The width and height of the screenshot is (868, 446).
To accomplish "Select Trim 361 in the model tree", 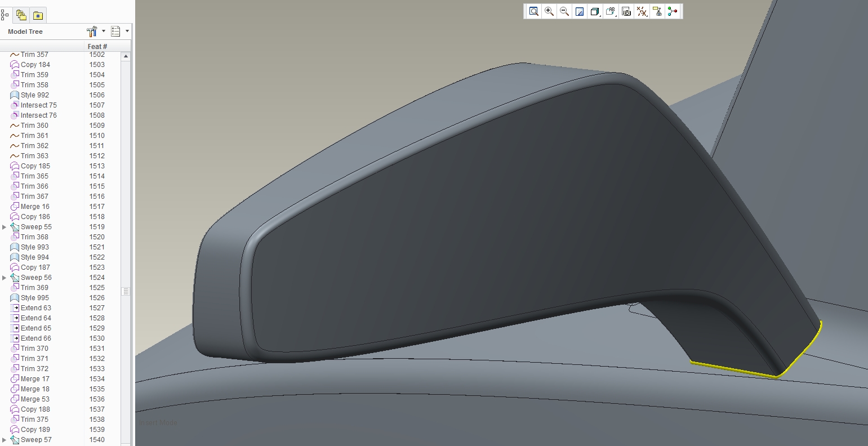I will 34,136.
